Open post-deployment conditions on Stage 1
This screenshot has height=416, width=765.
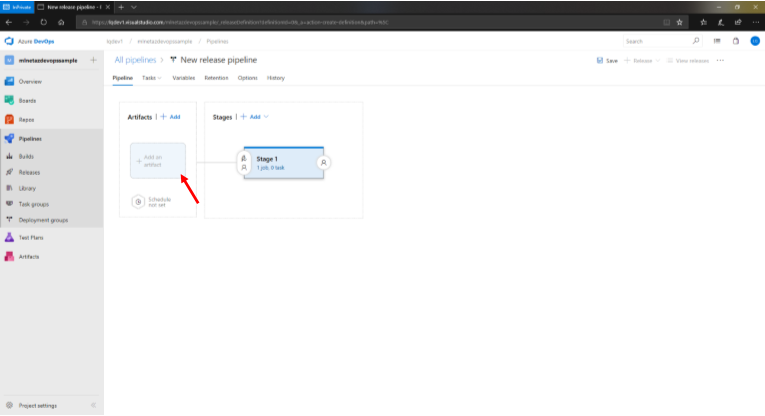click(324, 162)
